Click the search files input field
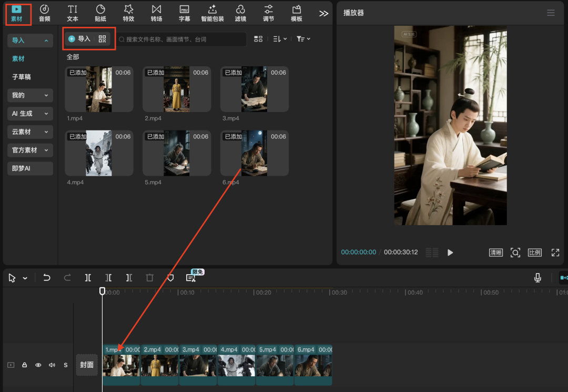This screenshot has width=568, height=392. (x=181, y=39)
